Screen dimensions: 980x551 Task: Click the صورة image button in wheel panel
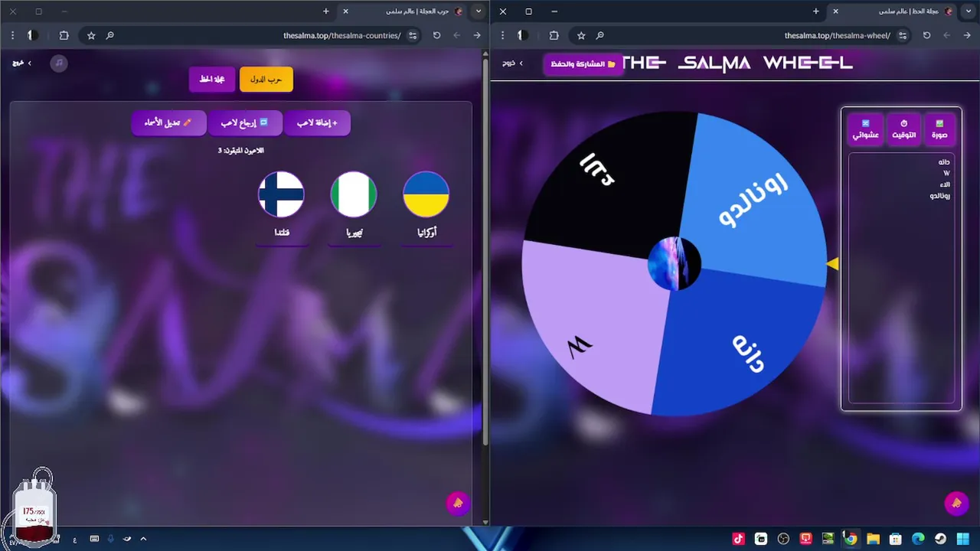939,129
